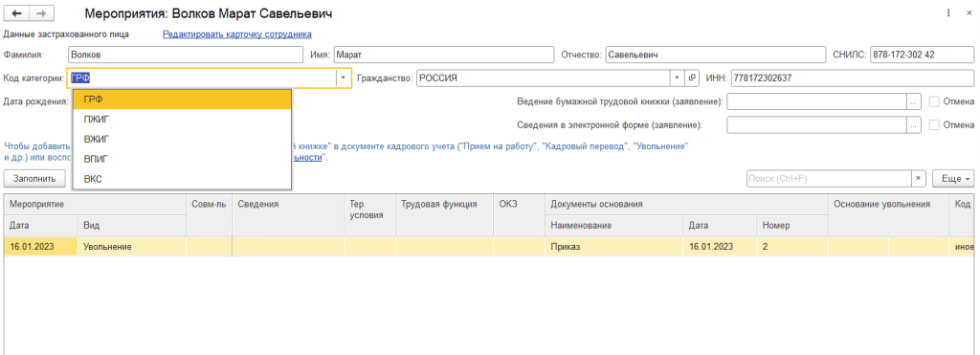Click the Мероприятие column header
Image resolution: width=980 pixels, height=355 pixels.
(x=95, y=204)
